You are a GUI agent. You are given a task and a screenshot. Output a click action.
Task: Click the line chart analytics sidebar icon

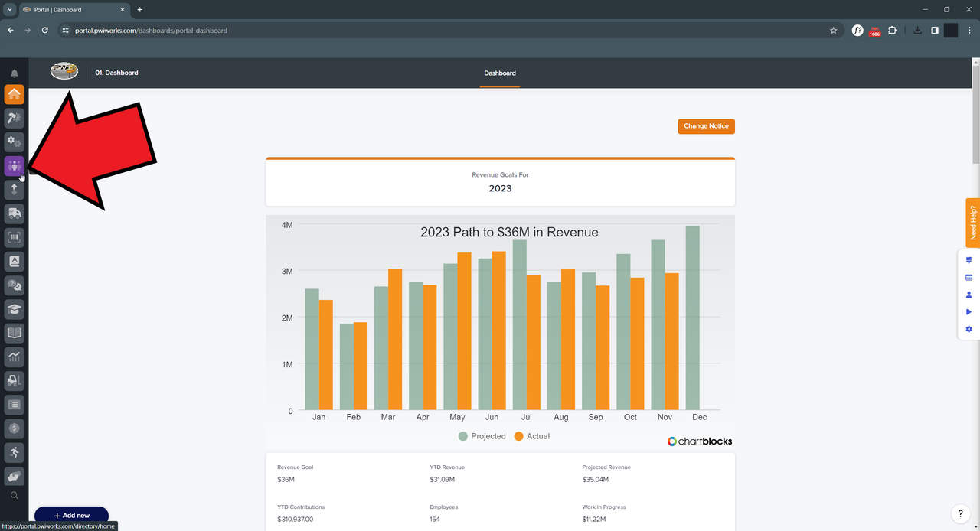(14, 357)
